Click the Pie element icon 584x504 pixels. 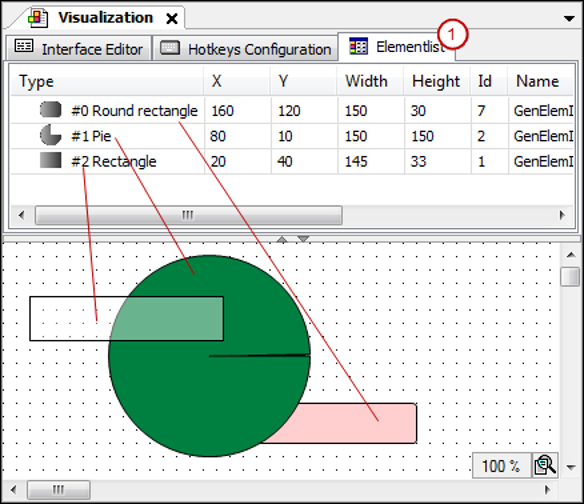[51, 135]
